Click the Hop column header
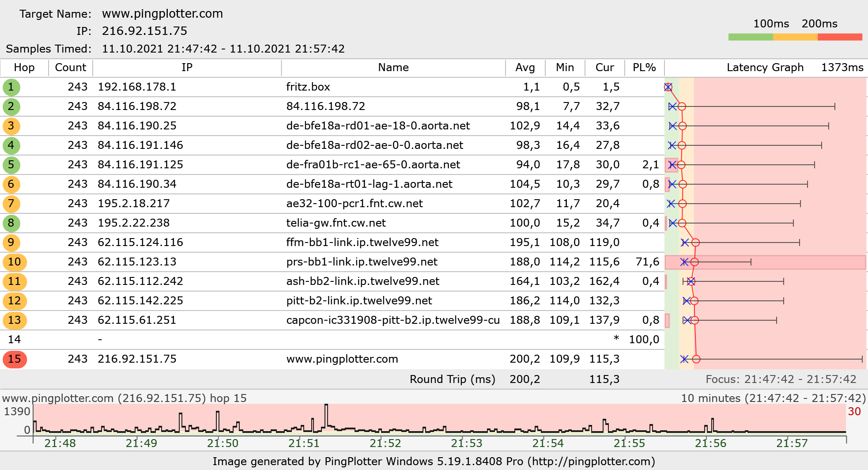This screenshot has height=470, width=868. tap(24, 68)
